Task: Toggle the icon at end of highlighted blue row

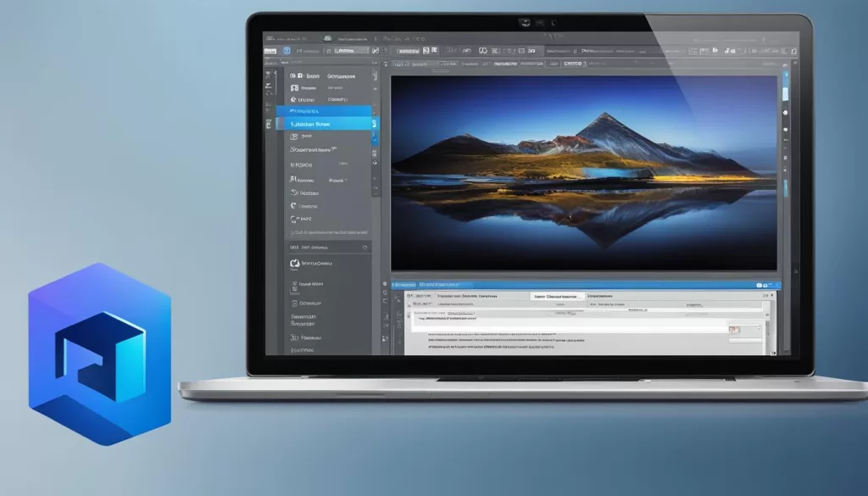Action: pyautogui.click(x=374, y=124)
